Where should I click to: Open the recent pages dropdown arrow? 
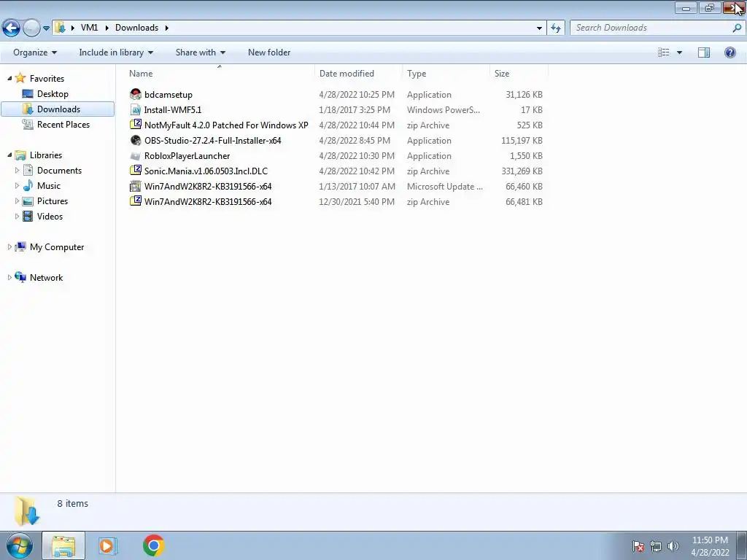pyautogui.click(x=46, y=28)
